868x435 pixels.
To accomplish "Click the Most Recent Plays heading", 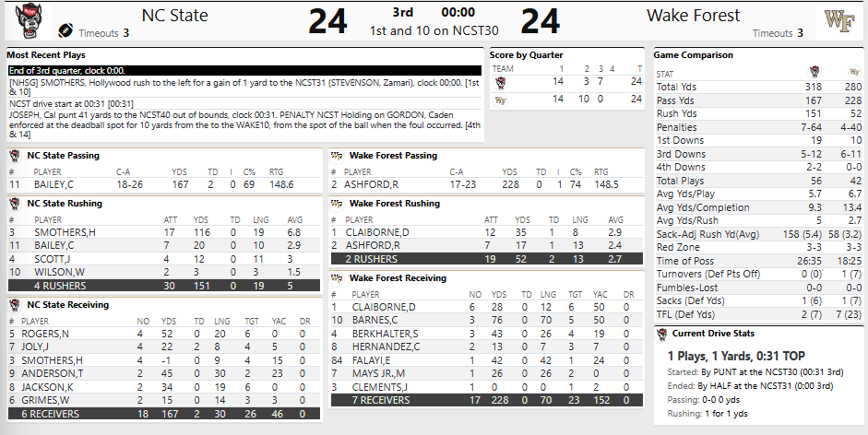I will 46,55.
